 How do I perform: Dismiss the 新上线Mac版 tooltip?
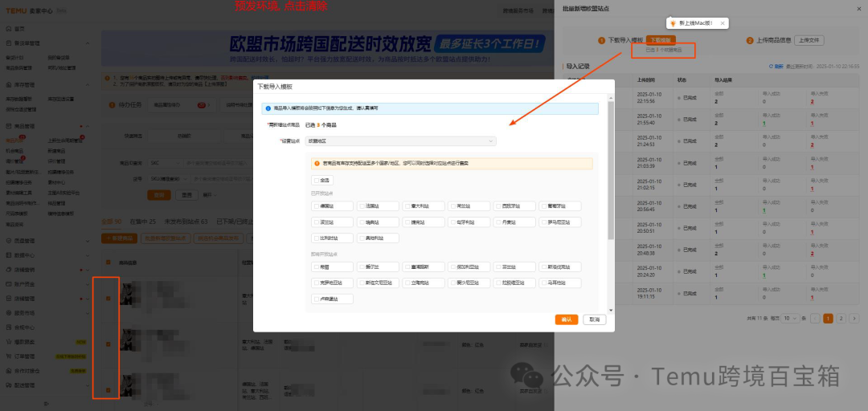pyautogui.click(x=723, y=23)
